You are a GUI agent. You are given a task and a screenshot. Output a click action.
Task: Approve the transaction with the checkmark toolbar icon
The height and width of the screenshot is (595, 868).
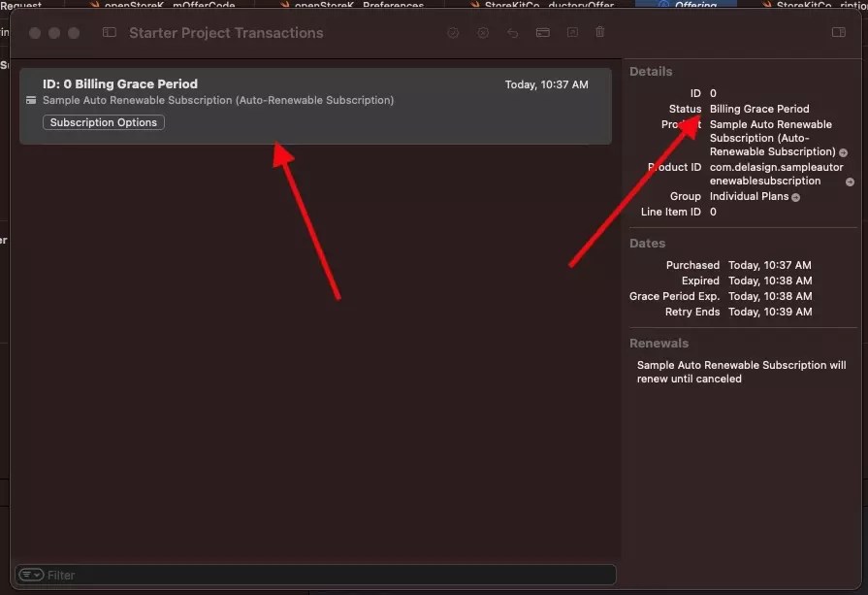[453, 32]
